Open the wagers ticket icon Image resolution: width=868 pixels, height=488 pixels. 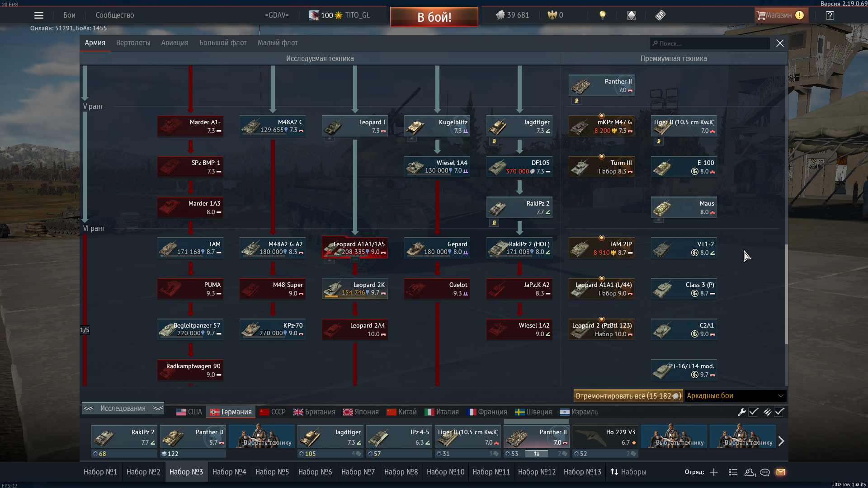(x=660, y=15)
